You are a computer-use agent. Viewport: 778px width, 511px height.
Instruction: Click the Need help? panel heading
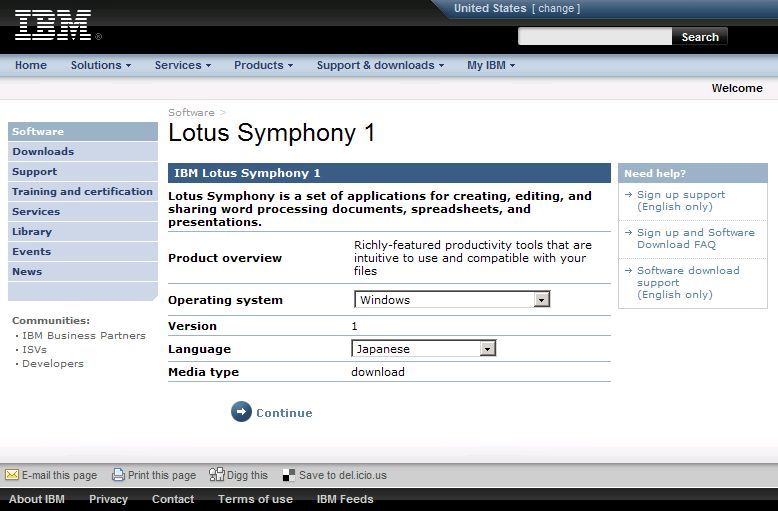[x=693, y=173]
